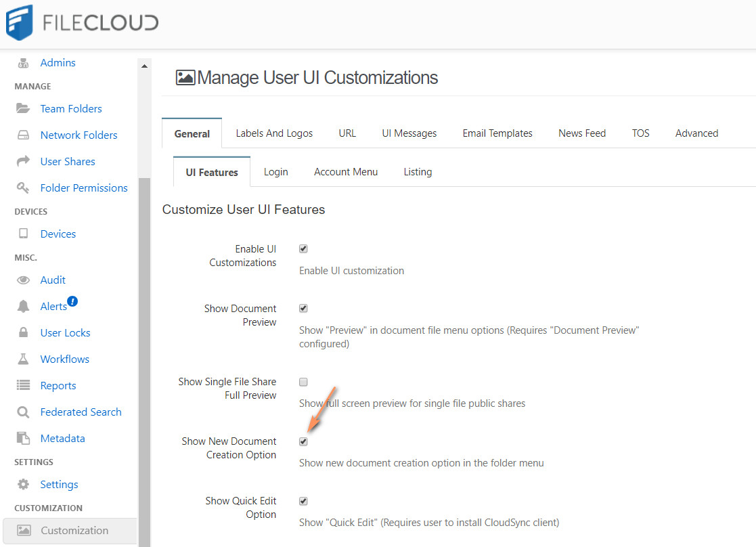
Task: Toggle the Show Quick Edit Option checkbox
Action: [303, 501]
